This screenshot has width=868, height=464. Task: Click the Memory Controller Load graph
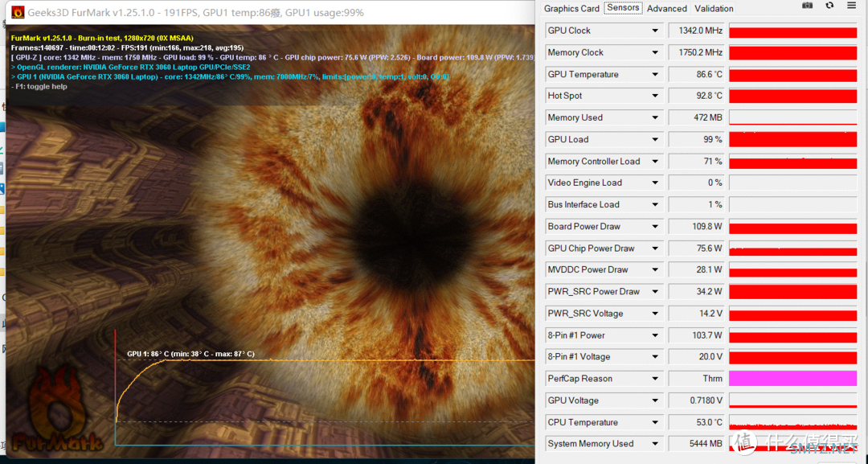[x=792, y=162]
